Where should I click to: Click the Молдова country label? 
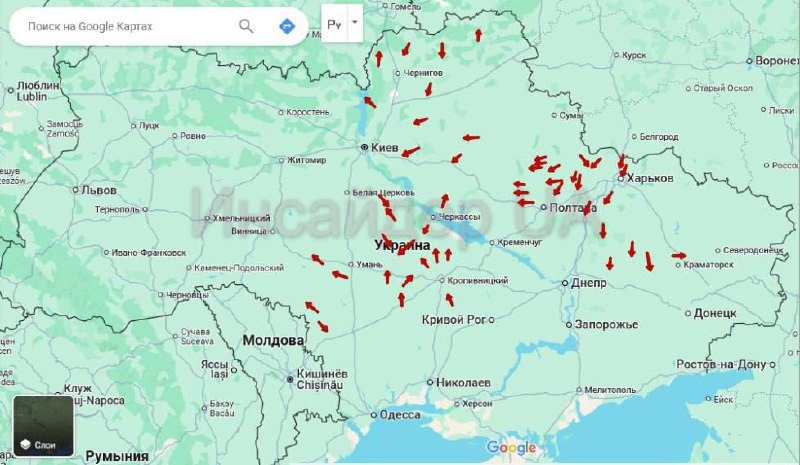pyautogui.click(x=272, y=341)
